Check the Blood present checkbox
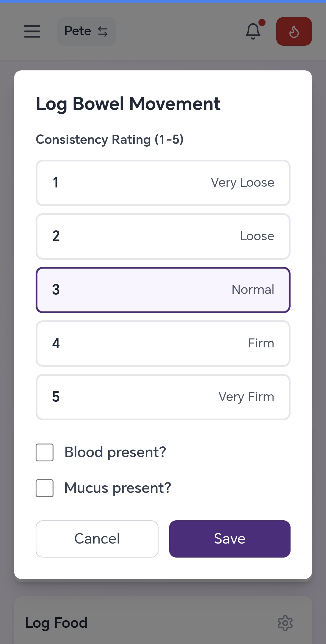This screenshot has width=326, height=644. click(45, 452)
